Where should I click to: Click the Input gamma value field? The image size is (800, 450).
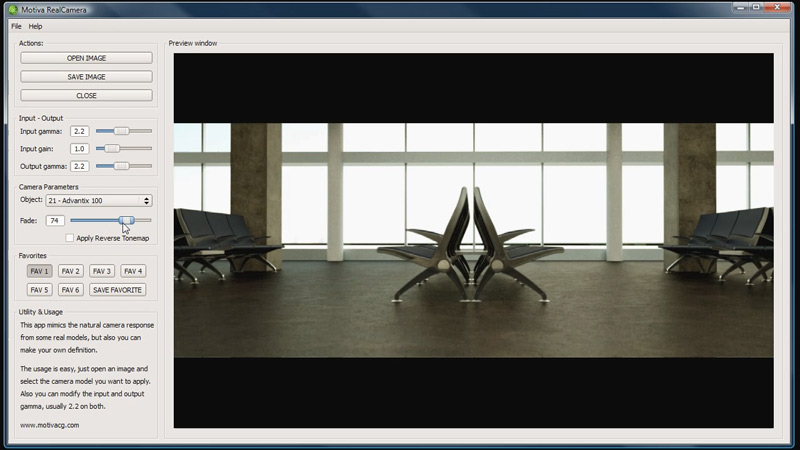[80, 131]
